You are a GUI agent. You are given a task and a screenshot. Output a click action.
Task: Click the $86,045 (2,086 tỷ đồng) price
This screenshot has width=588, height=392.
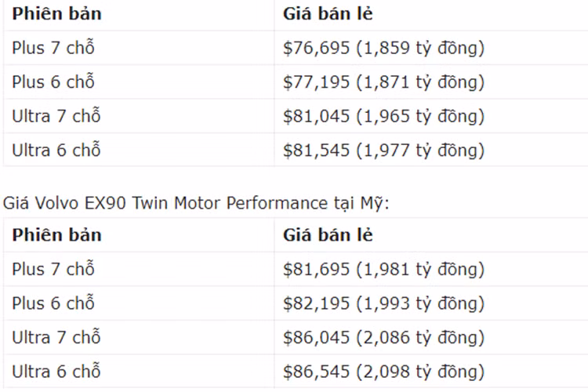(383, 338)
